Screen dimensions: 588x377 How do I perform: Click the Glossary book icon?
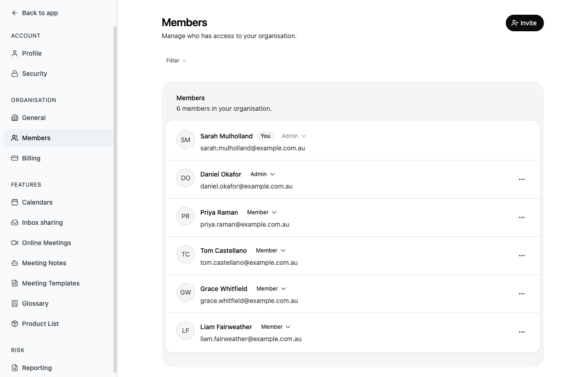(15, 303)
